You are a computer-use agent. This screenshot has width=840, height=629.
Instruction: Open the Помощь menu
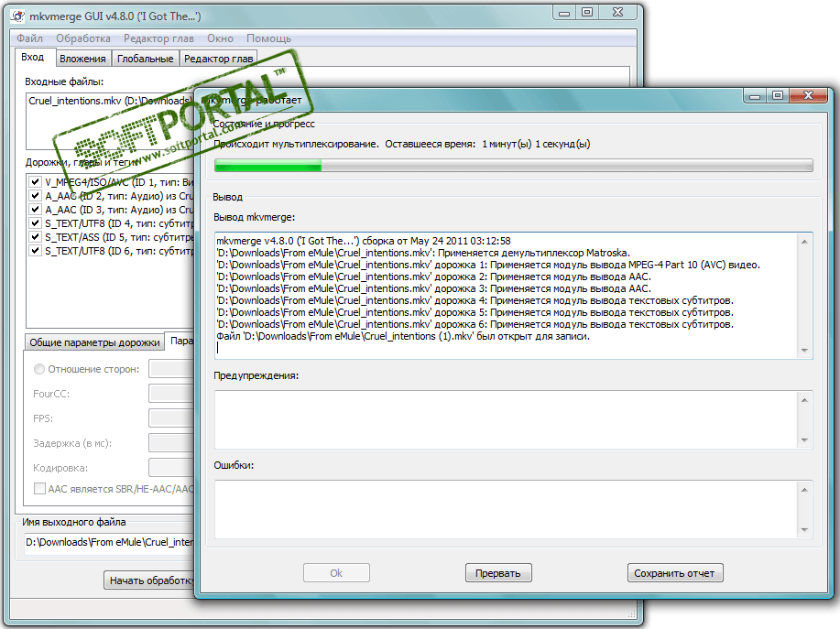[268, 38]
